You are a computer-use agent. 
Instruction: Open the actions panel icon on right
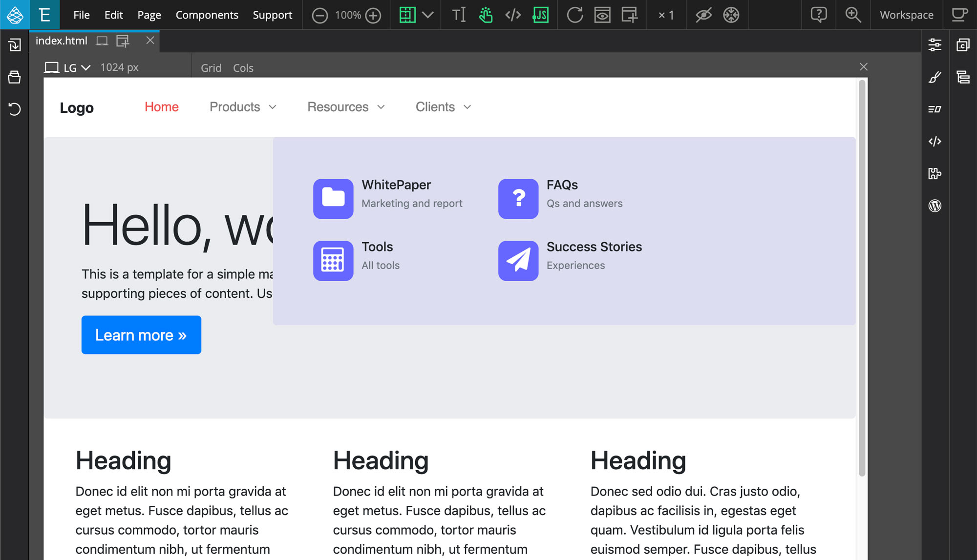coord(935,109)
